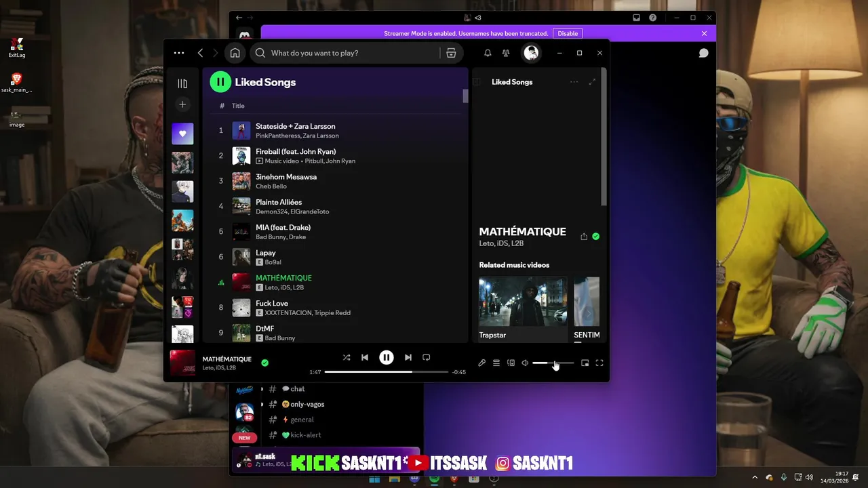Create a new playlist with plus icon
868x488 pixels.
click(x=182, y=104)
